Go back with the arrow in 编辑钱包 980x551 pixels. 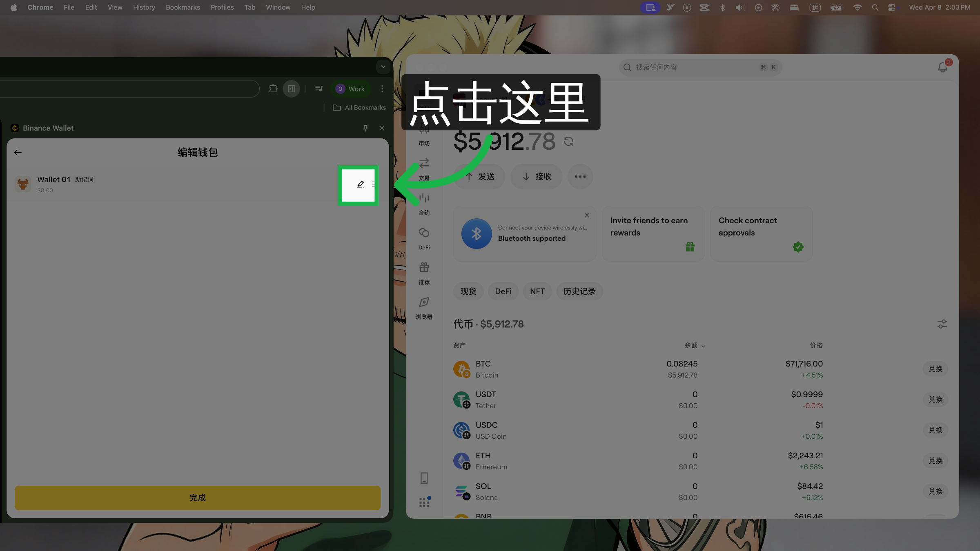(18, 153)
